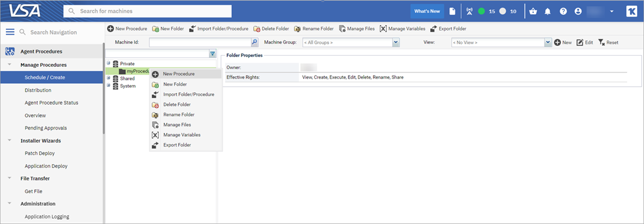Viewport: 644px width, 224px height.
Task: Collapse the Installer Wizards section
Action: (x=9, y=140)
